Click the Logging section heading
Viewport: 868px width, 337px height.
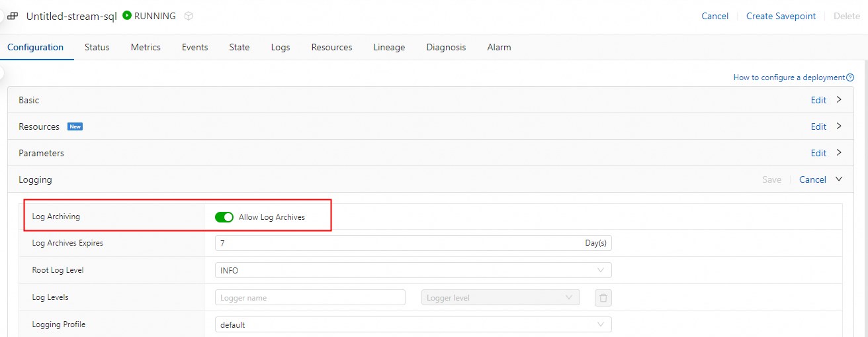point(35,179)
